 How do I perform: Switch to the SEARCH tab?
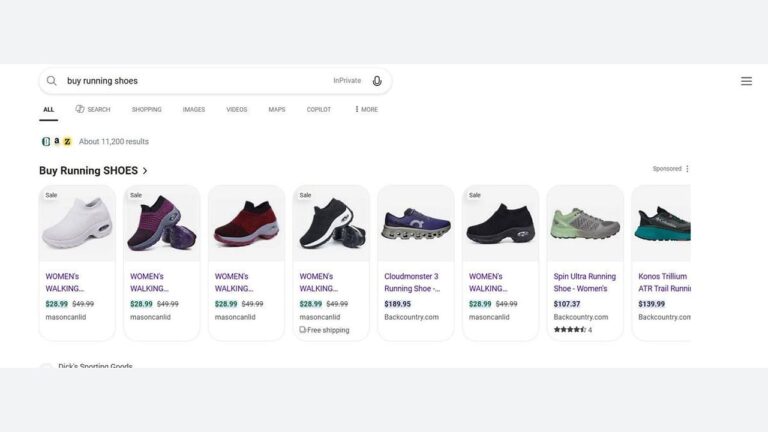tap(93, 109)
